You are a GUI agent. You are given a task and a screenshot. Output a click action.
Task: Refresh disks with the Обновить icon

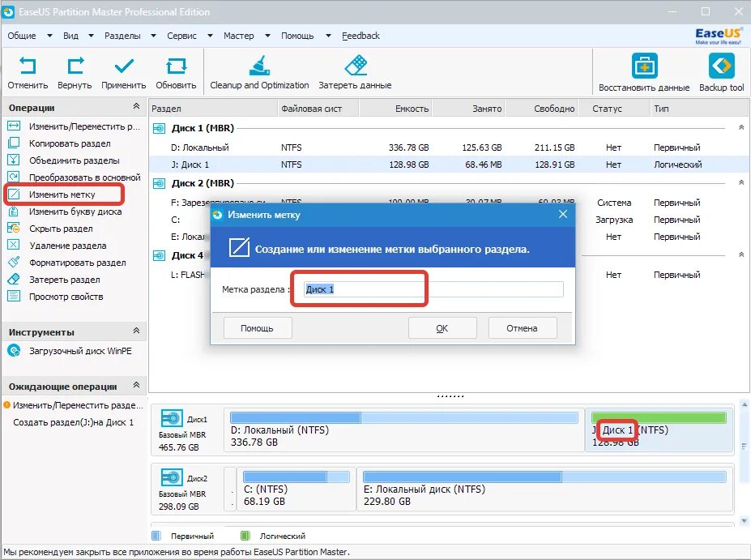click(x=176, y=66)
